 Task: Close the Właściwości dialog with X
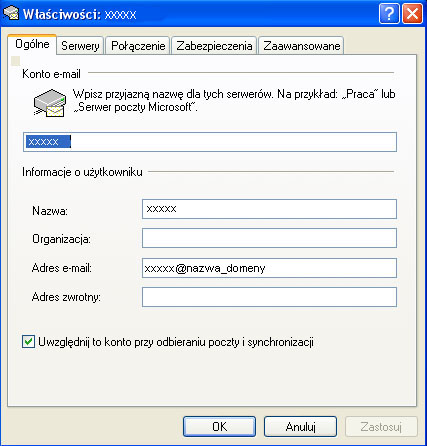(x=412, y=14)
